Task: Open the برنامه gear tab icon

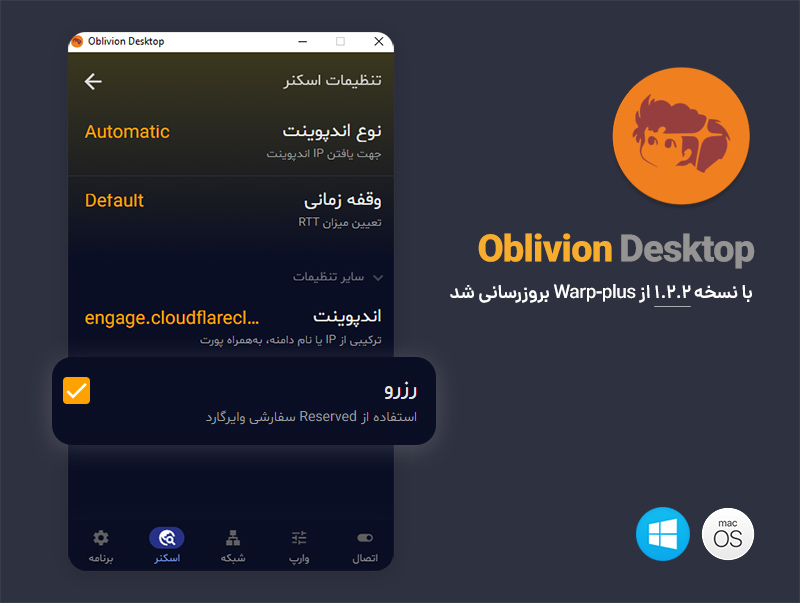Action: pos(101,538)
